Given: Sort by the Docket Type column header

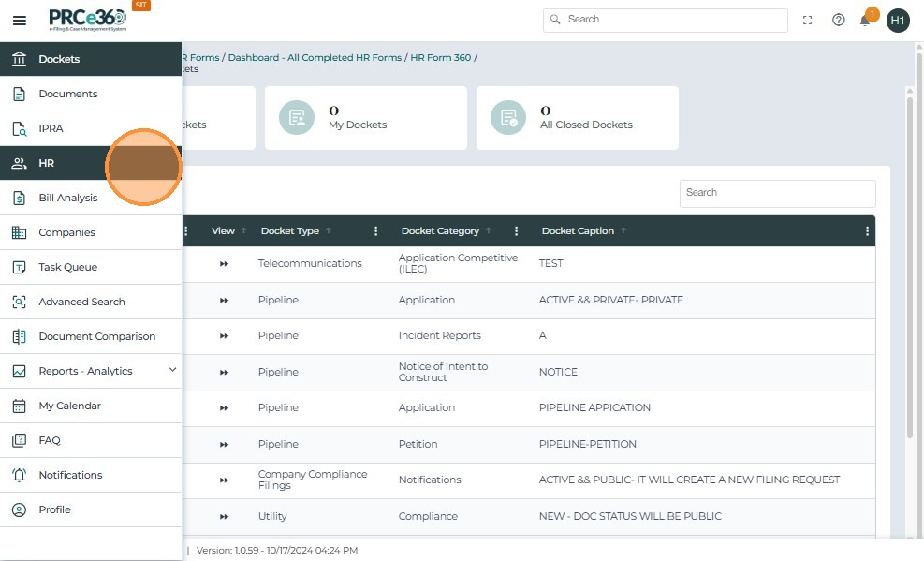Looking at the screenshot, I should coord(289,231).
